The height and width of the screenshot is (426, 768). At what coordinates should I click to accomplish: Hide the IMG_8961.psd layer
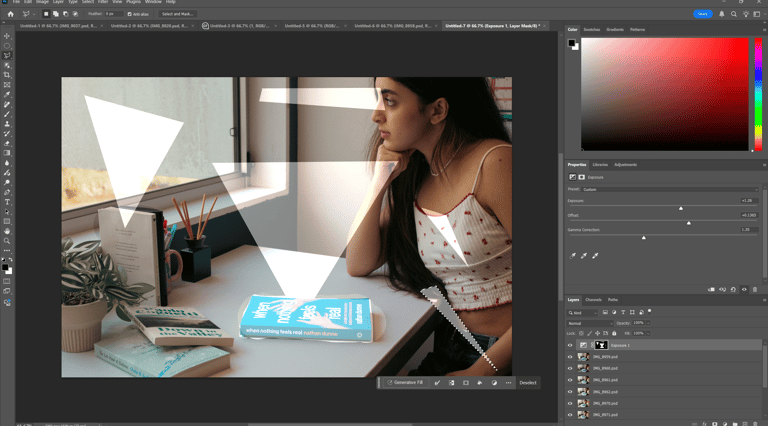point(571,380)
